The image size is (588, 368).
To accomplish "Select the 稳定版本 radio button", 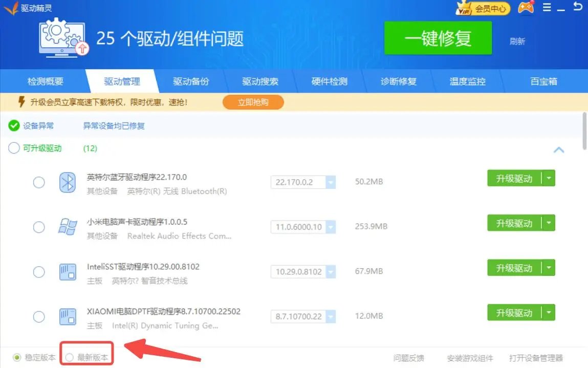I will 17,358.
